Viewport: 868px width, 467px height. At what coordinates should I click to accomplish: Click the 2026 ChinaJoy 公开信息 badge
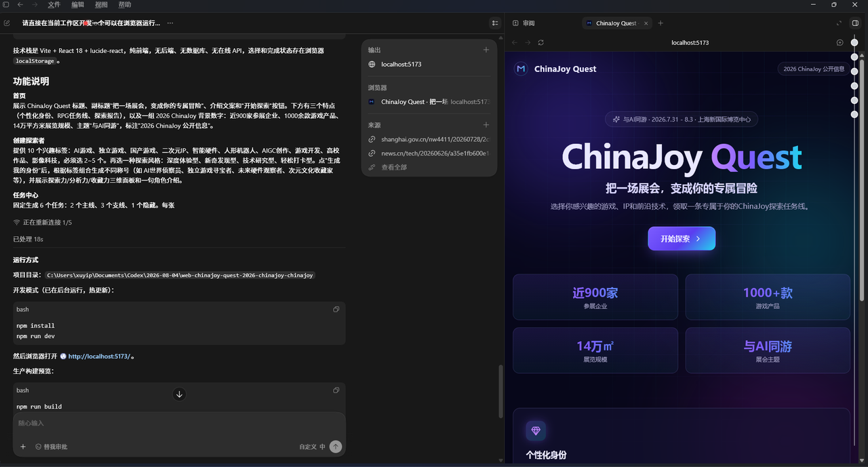click(x=814, y=69)
